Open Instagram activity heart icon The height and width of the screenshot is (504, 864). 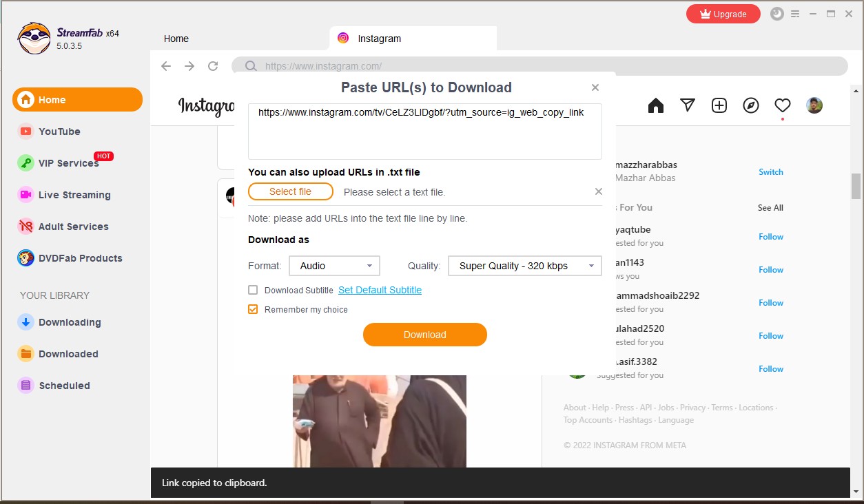pyautogui.click(x=783, y=105)
